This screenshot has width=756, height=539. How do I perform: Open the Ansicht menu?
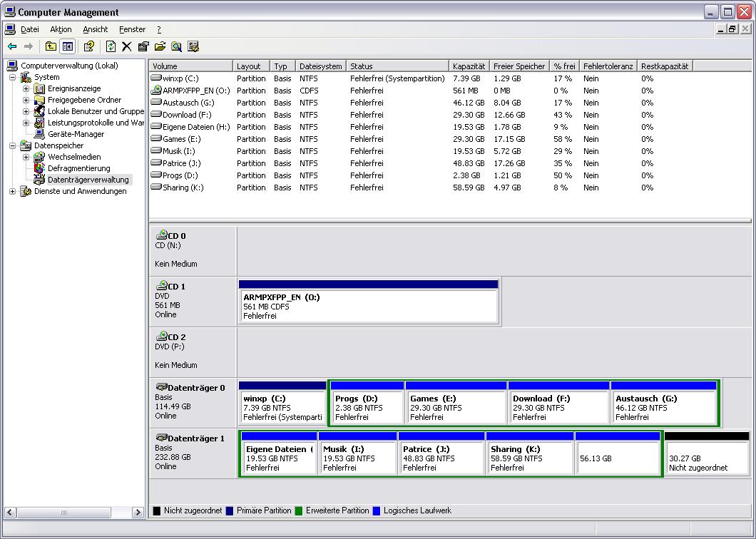95,29
